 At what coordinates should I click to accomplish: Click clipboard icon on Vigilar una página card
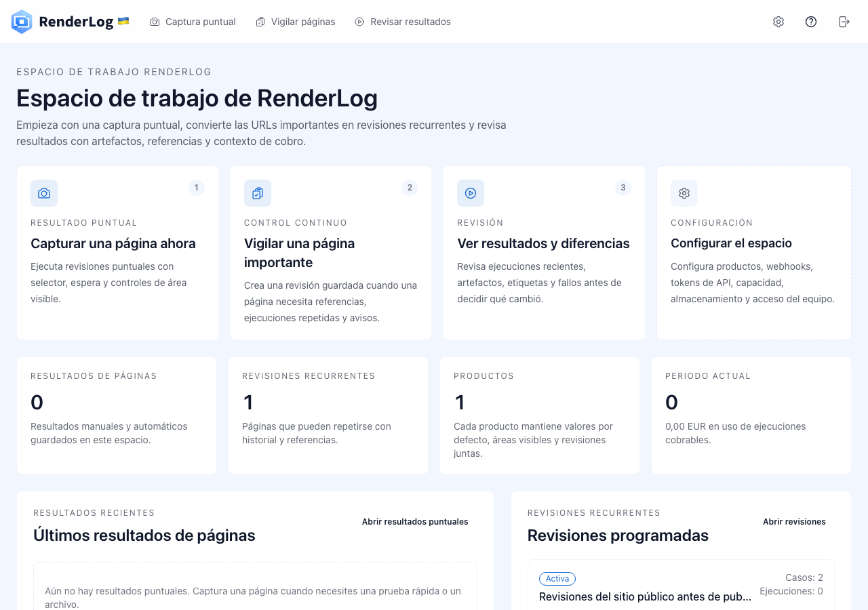258,193
